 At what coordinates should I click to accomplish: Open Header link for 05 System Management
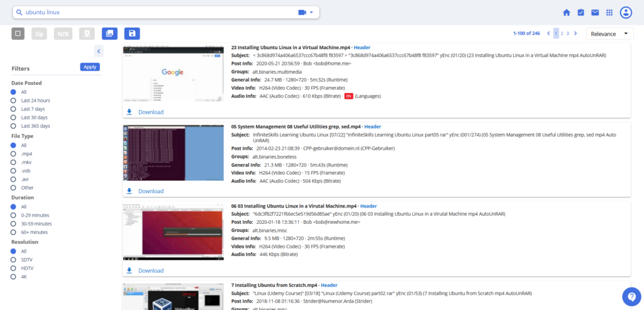point(372,126)
